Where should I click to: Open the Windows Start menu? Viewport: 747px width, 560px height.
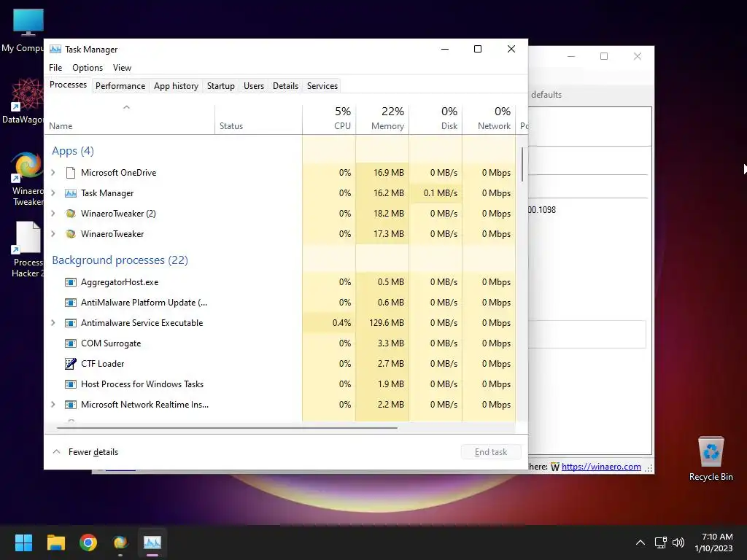pyautogui.click(x=23, y=542)
